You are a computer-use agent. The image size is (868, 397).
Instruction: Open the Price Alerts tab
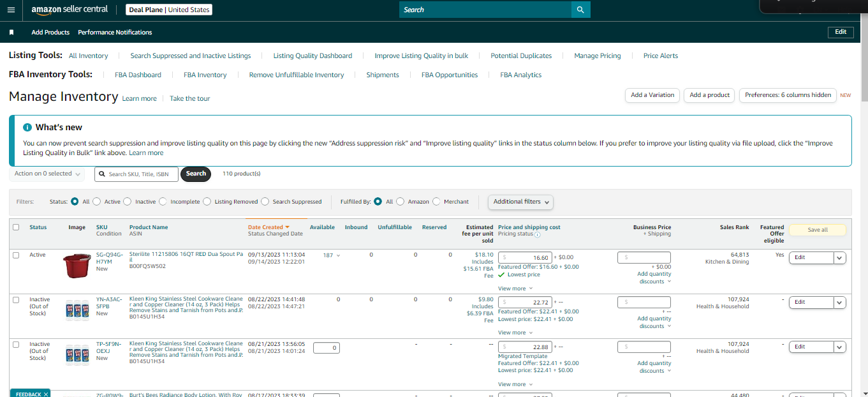click(661, 56)
